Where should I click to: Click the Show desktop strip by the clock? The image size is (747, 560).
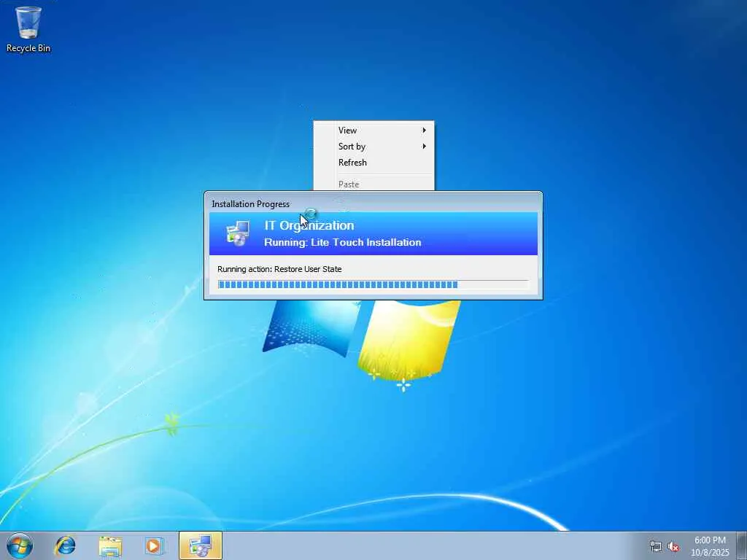(741, 545)
